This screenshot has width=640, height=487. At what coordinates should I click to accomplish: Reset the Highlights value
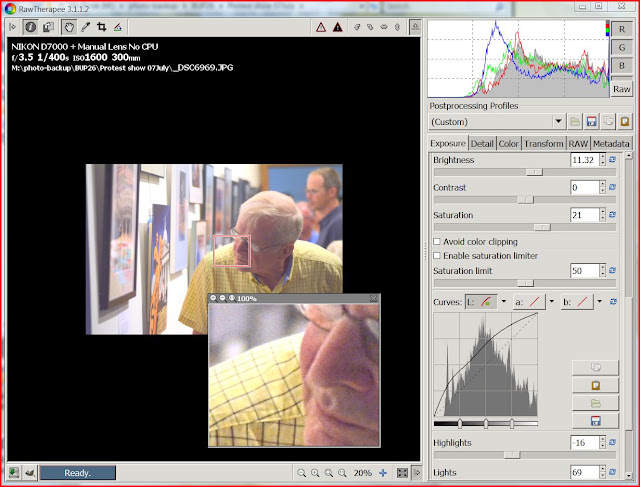[x=612, y=442]
